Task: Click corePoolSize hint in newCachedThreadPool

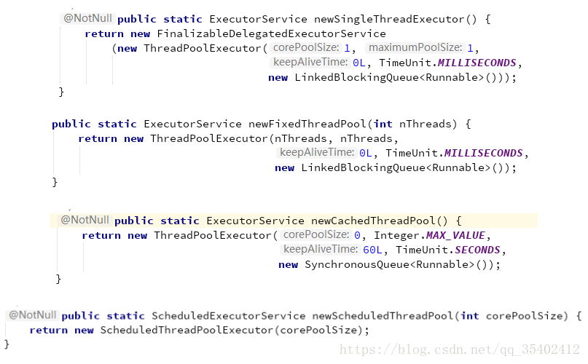Action: coord(316,234)
